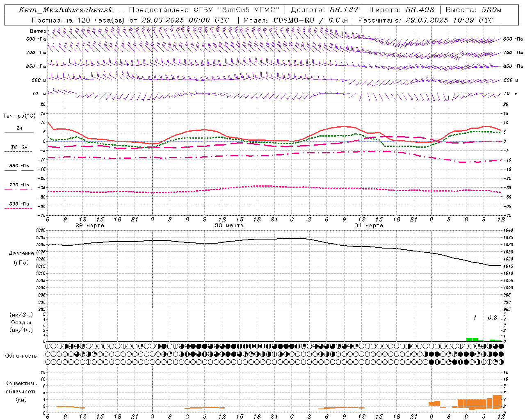Click the left 850 гПа wind level label
This screenshot has width=525, height=420.
[36, 66]
